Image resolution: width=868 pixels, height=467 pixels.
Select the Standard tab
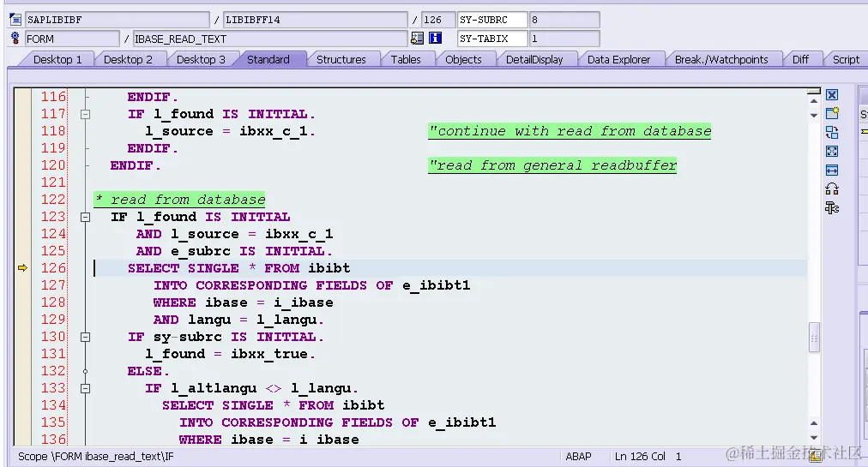[x=268, y=59]
